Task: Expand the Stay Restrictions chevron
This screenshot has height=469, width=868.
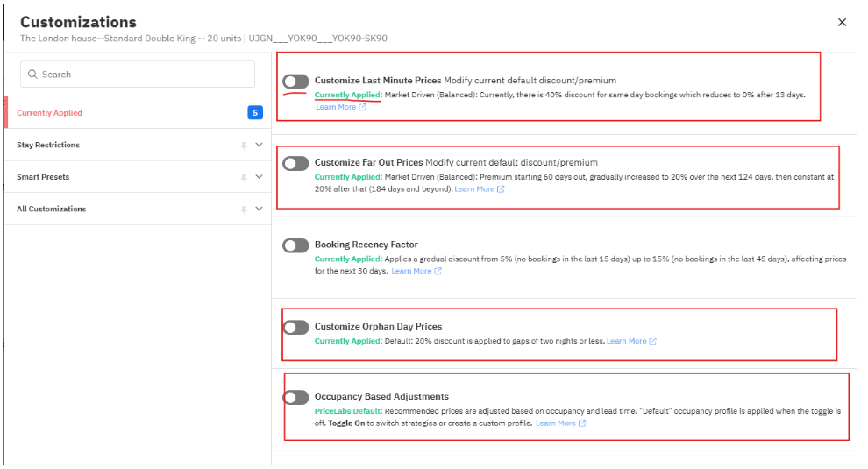Action: [259, 146]
